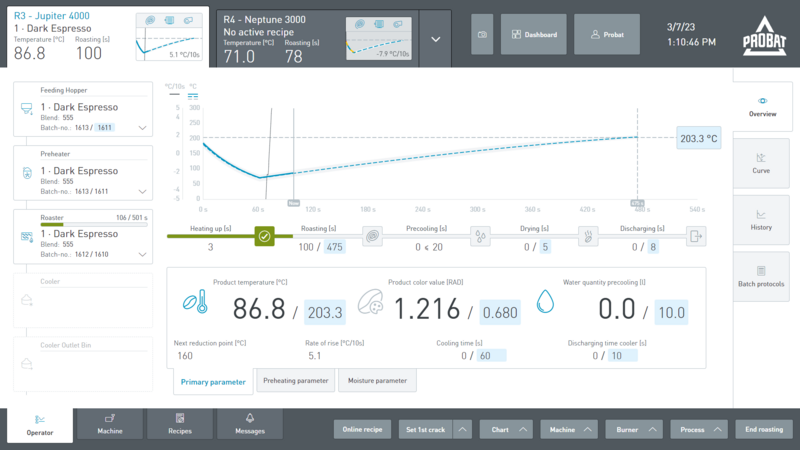Click the 475 s marker on chart timeline

(637, 202)
